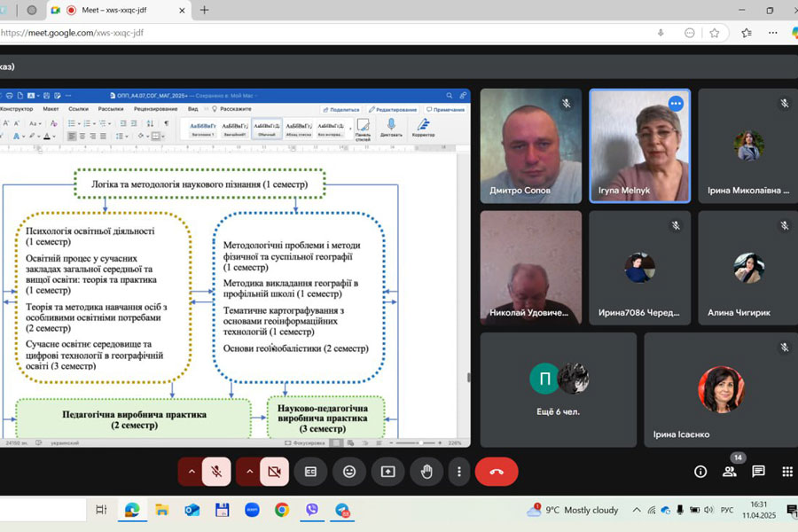The width and height of the screenshot is (798, 532).
Task: Expand audio settings arrow beside microphone
Action: point(190,472)
